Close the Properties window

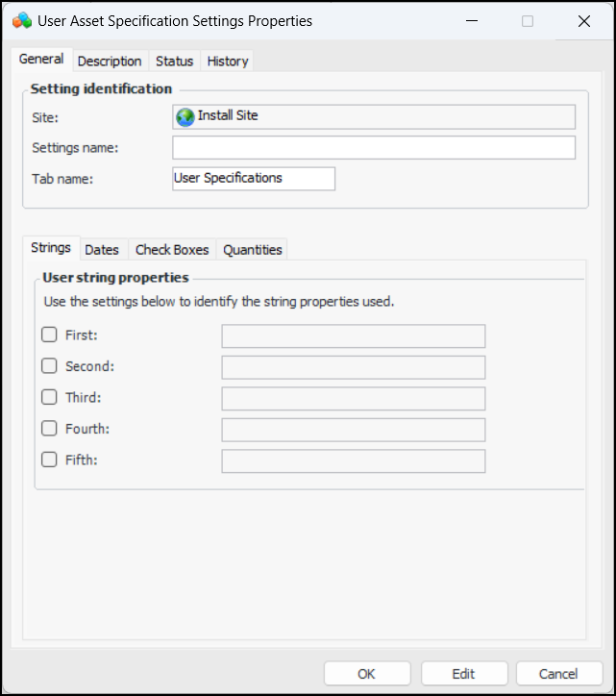pos(584,21)
